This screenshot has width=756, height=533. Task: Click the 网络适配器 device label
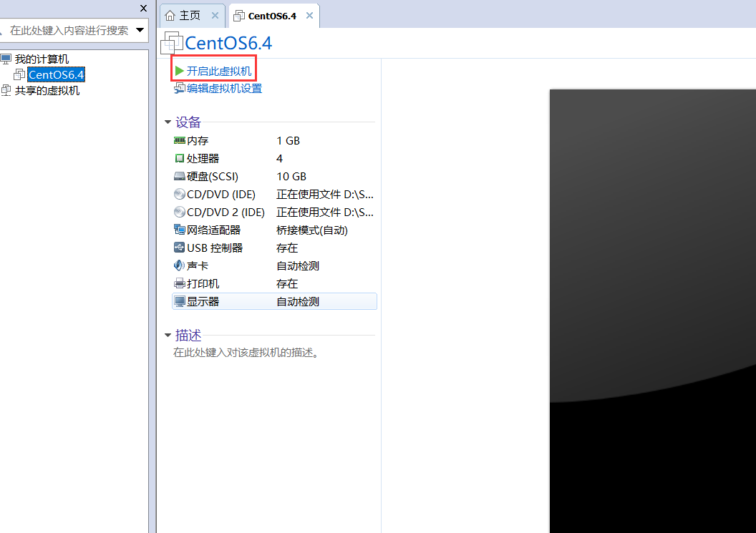point(213,230)
